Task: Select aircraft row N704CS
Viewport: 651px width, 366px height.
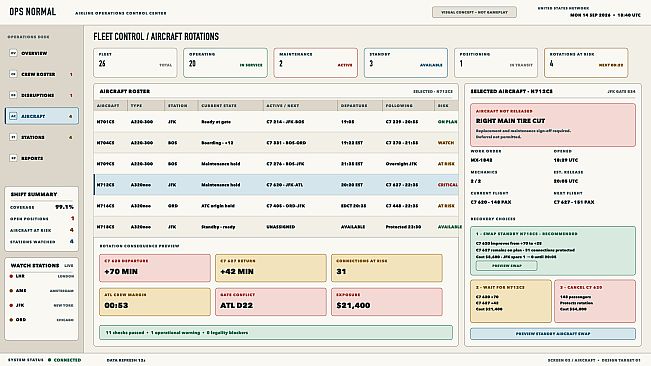Action: click(x=276, y=143)
